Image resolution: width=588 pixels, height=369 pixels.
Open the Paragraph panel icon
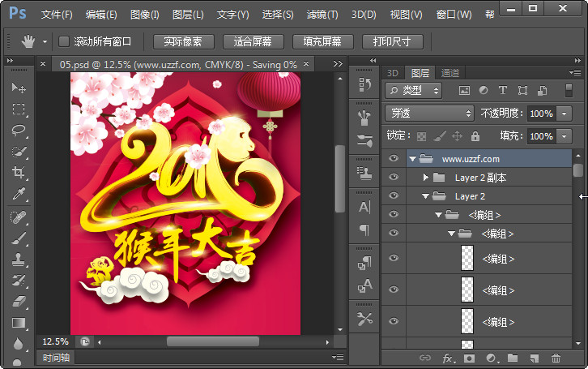coord(364,230)
